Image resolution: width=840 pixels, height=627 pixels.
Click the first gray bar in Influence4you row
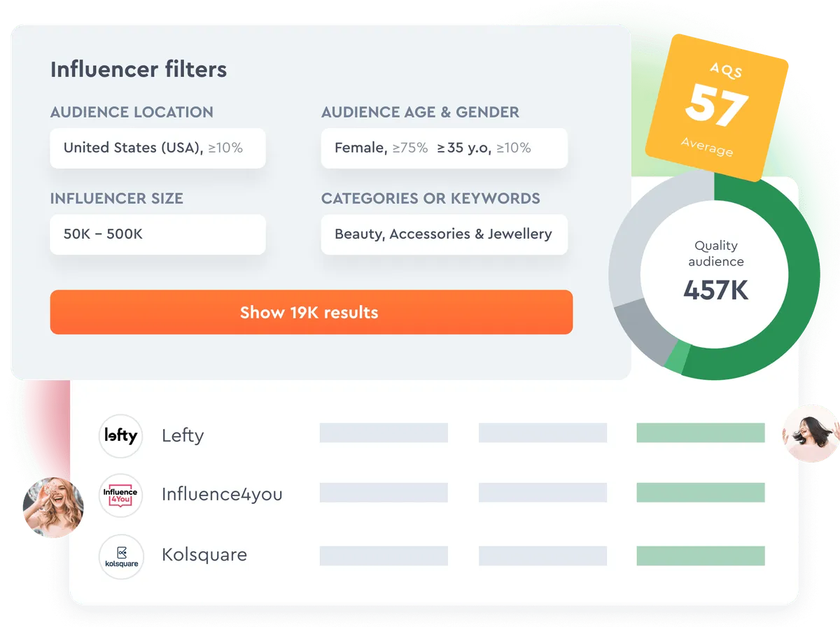[384, 493]
